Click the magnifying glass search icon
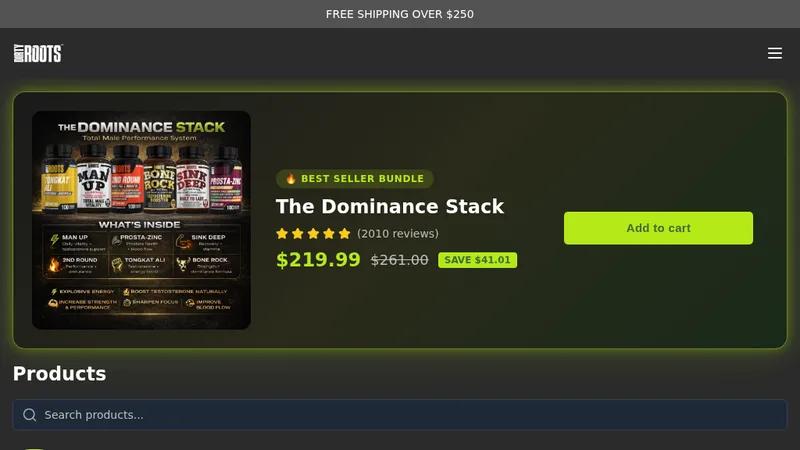Image resolution: width=800 pixels, height=450 pixels. [x=30, y=415]
